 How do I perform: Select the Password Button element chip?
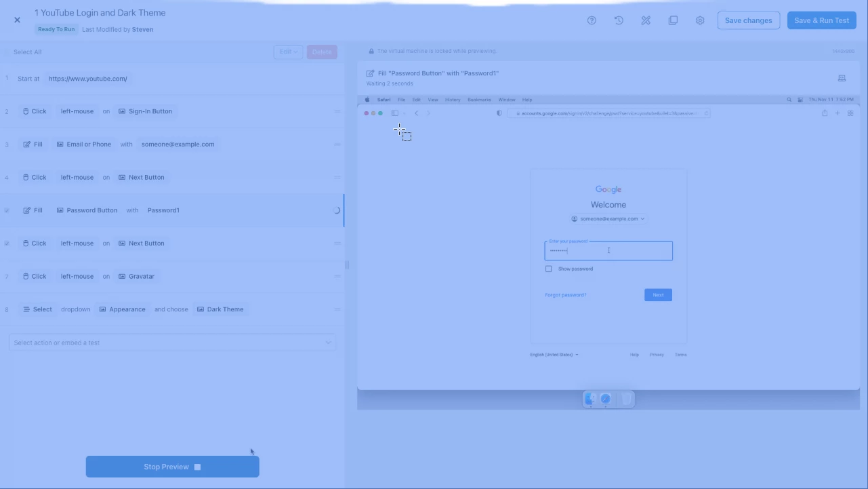click(87, 210)
